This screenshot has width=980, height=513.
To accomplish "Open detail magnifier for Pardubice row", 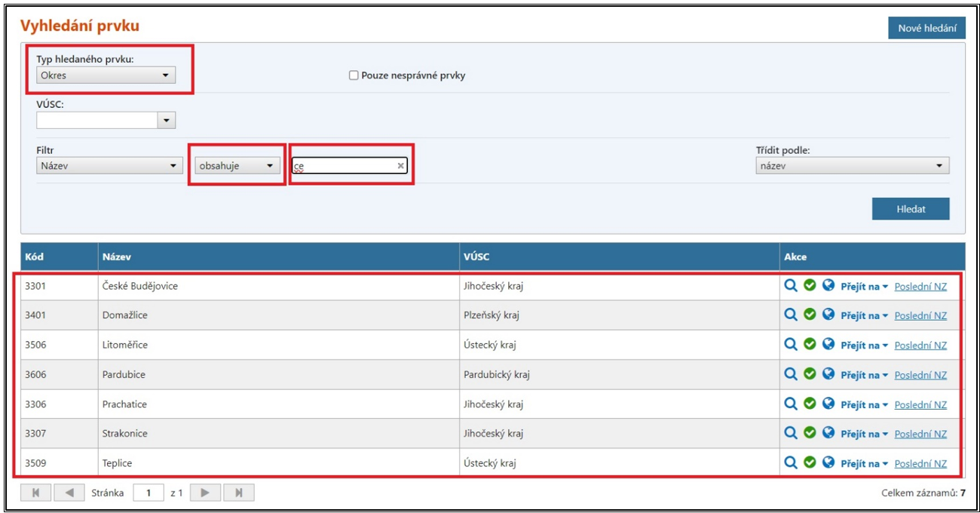I will [x=790, y=373].
